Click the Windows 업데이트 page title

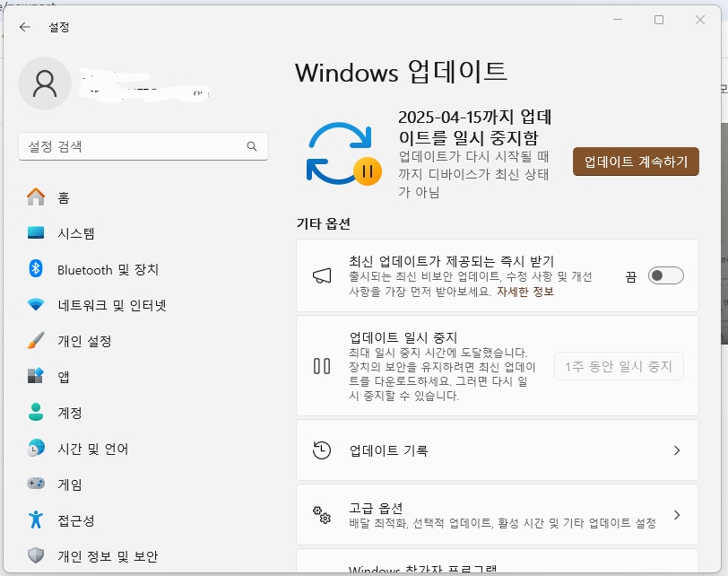(x=401, y=72)
